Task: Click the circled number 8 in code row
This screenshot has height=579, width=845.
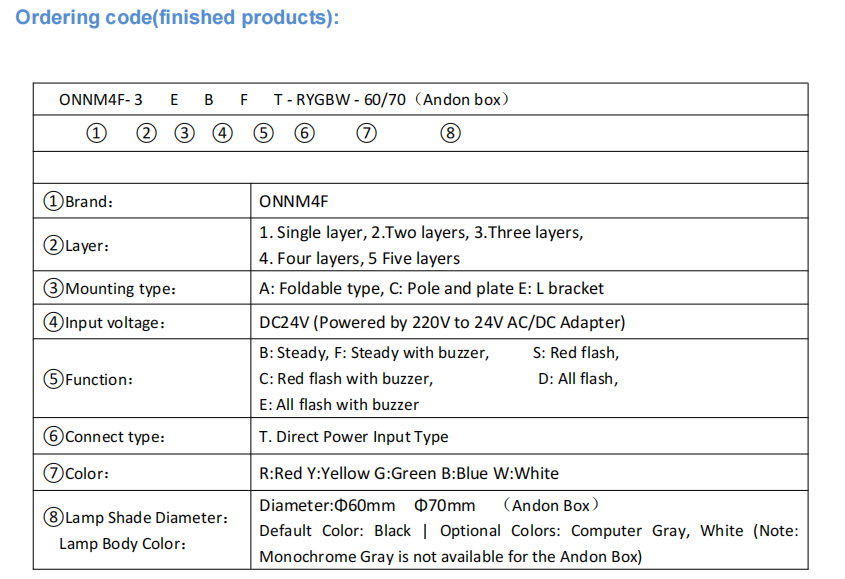Action: coord(451,133)
